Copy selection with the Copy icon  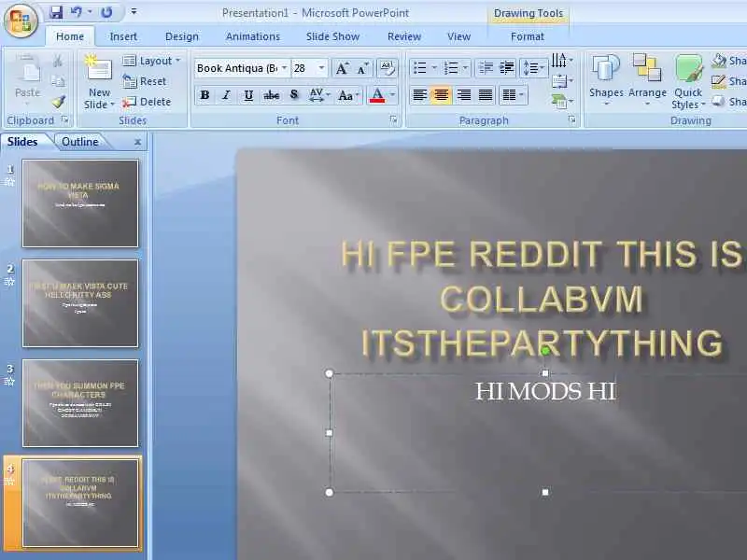pos(58,81)
